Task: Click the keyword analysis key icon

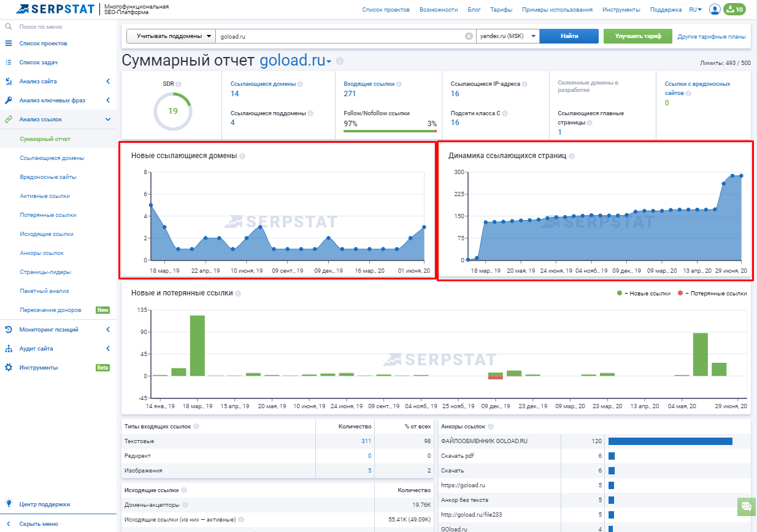Action: coord(9,101)
